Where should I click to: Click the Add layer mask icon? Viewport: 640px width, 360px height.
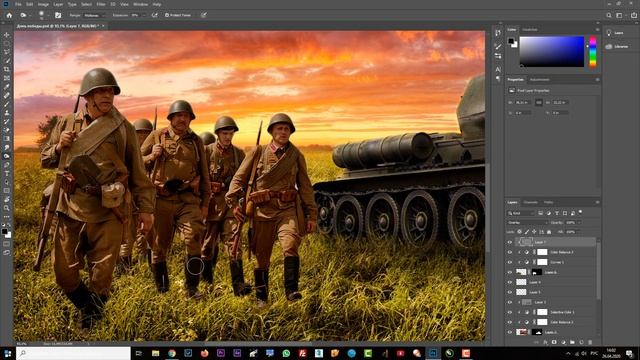pos(554,342)
